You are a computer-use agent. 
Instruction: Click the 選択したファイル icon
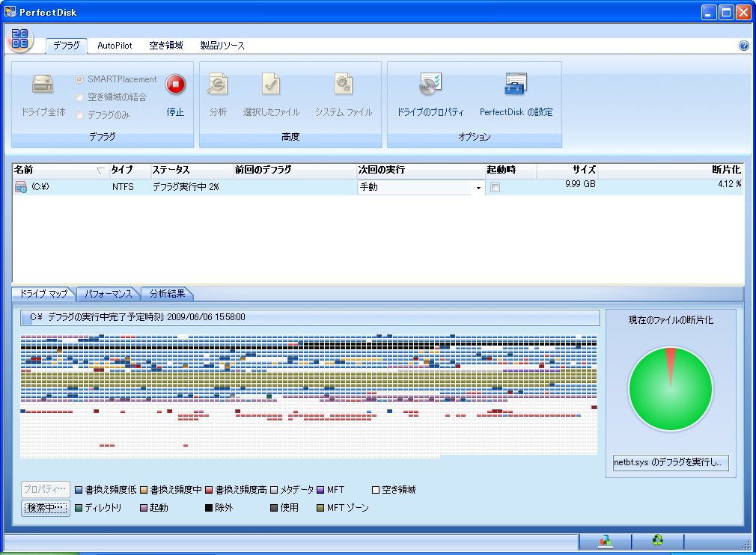point(271,85)
